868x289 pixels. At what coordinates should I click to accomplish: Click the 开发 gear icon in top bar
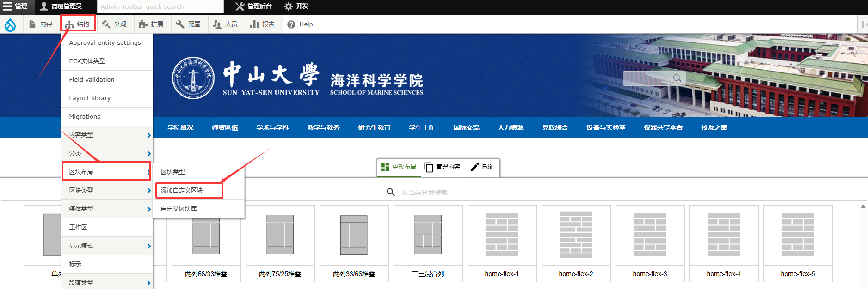pos(289,6)
